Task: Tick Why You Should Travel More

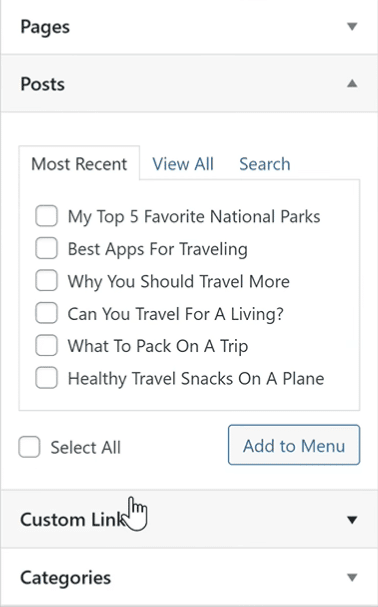Action: click(x=46, y=281)
